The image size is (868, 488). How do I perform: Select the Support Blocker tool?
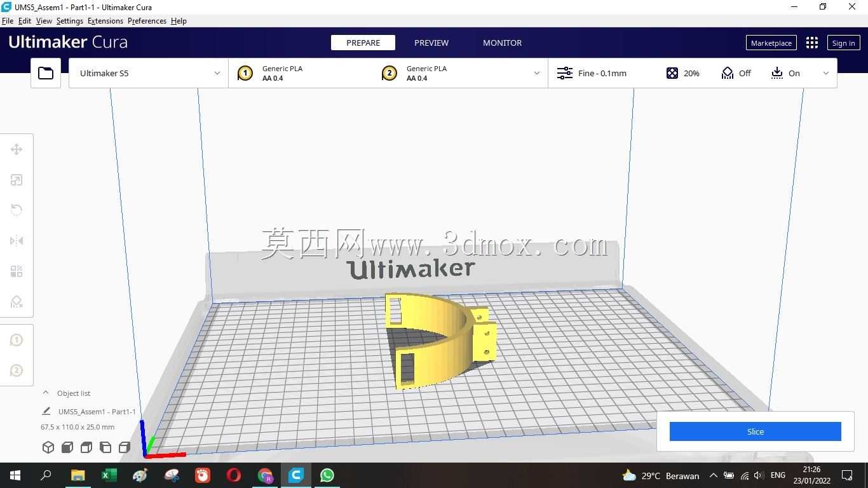[x=17, y=302]
